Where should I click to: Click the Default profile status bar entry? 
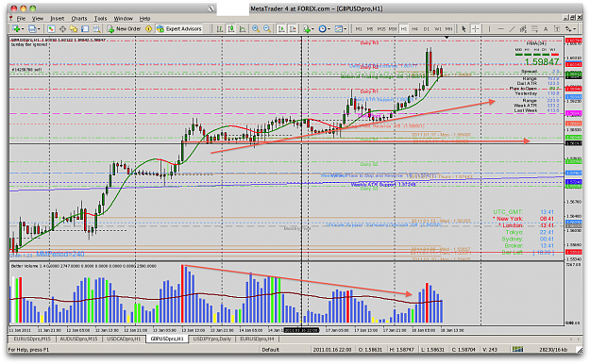pyautogui.click(x=271, y=350)
